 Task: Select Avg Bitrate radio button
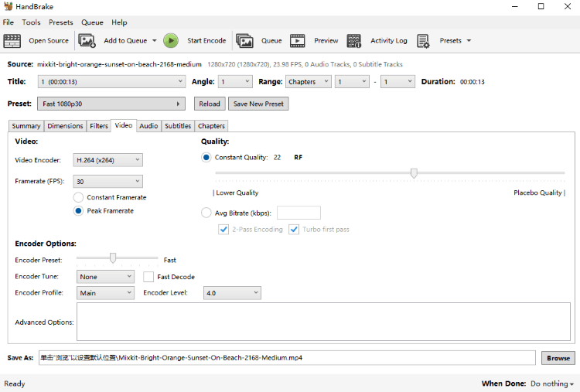(x=206, y=213)
